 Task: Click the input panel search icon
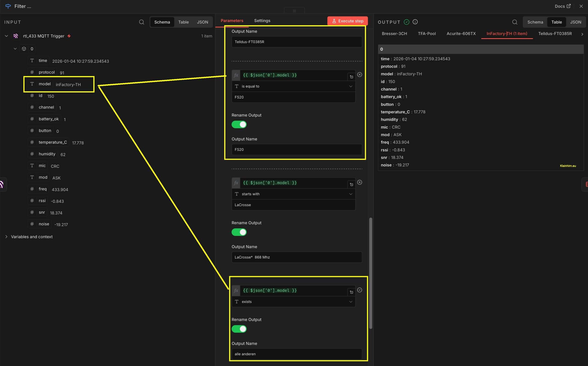[141, 22]
